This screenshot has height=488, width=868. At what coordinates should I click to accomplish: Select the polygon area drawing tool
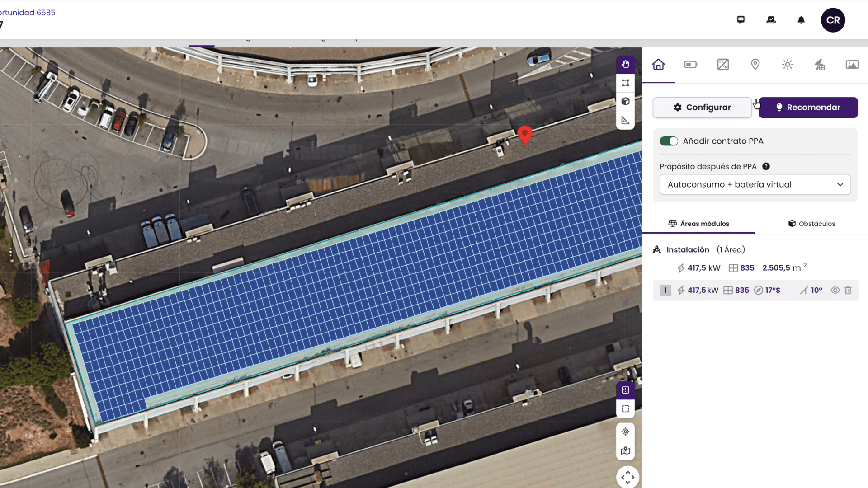click(x=625, y=83)
